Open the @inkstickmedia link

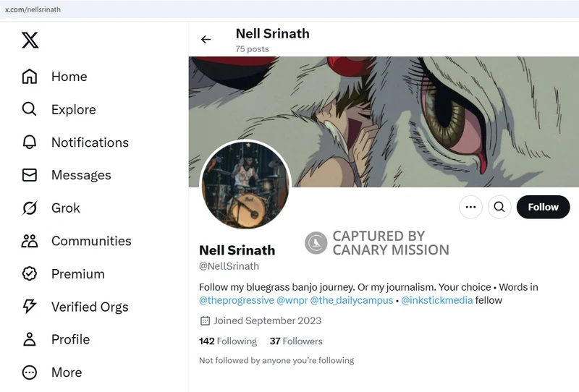click(436, 300)
